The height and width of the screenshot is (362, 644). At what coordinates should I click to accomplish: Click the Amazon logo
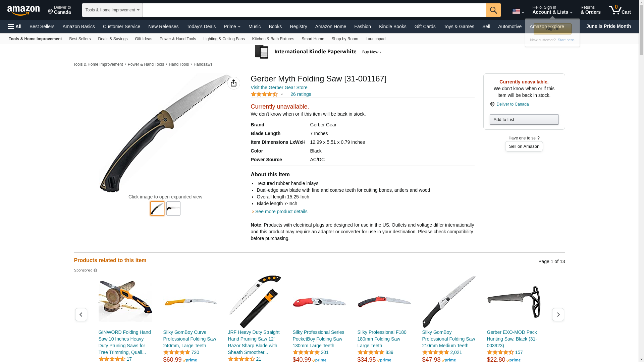[x=23, y=10]
